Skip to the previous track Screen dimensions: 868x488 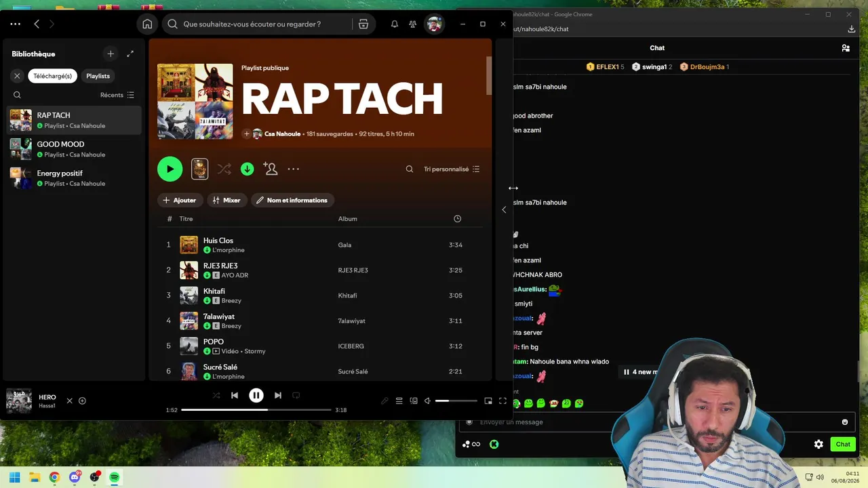click(235, 395)
